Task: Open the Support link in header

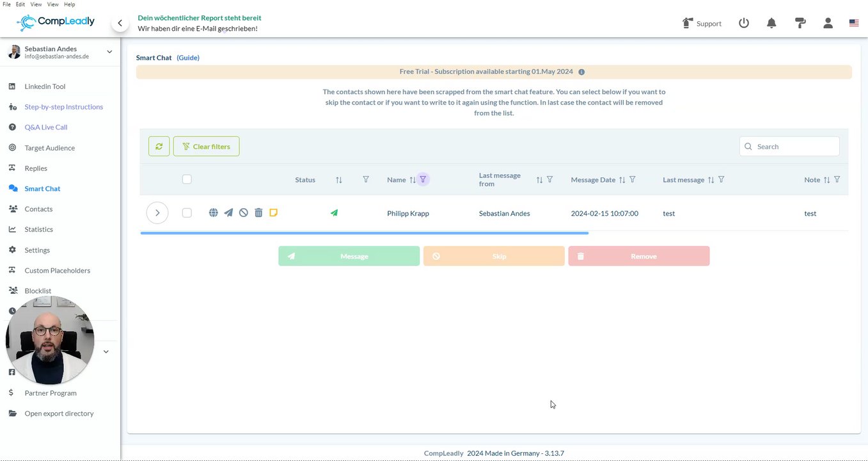Action: click(702, 23)
